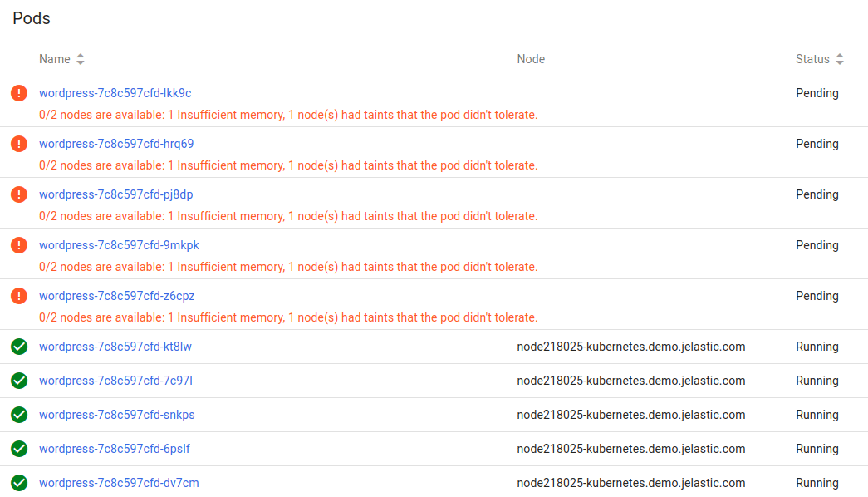Open pod wordpress-7c8c597cfd-snkps

point(117,415)
